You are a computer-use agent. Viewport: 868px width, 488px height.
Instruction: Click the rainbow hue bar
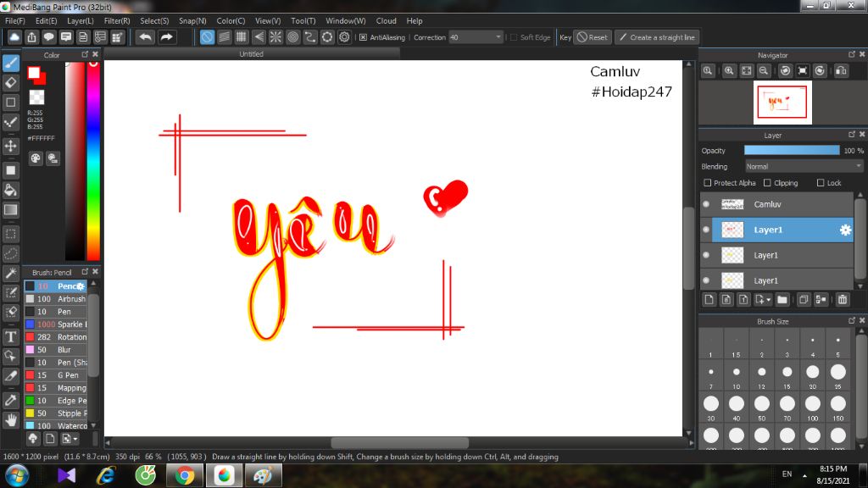[x=93, y=160]
